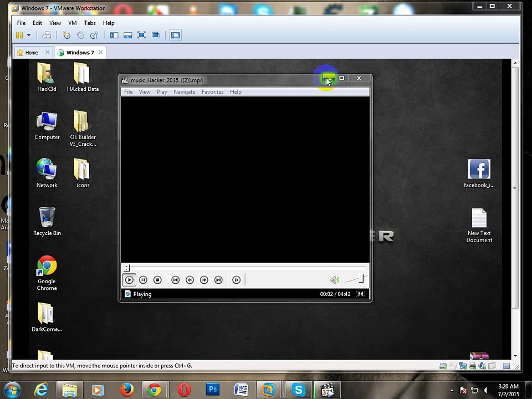Click the Playing status text
Image resolution: width=532 pixels, height=399 pixels.
coord(142,294)
